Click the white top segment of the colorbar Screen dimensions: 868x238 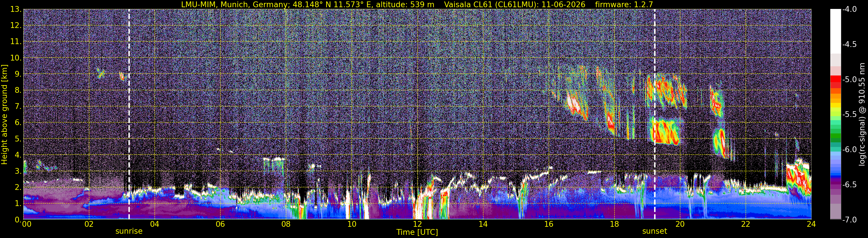point(835,31)
